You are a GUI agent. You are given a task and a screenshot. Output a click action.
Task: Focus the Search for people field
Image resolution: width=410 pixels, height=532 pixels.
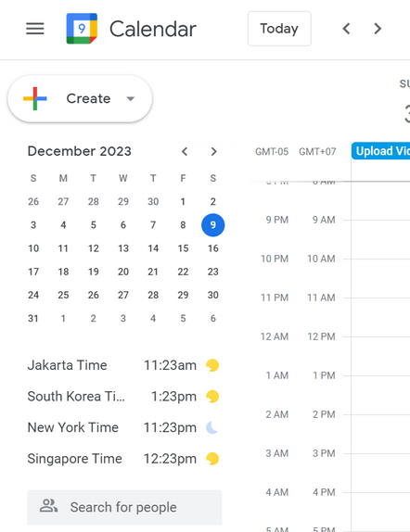click(x=124, y=507)
